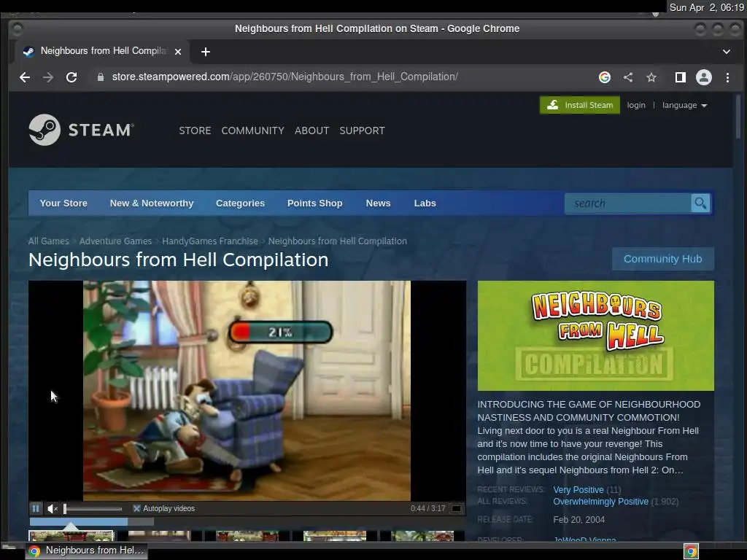Screen dimensions: 747x560
Task: Go back to the previous page
Action: (x=25, y=77)
